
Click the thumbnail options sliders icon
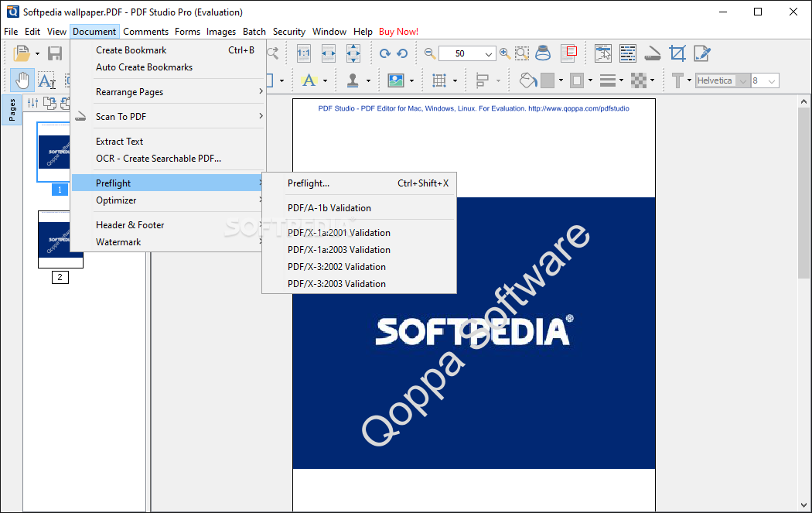coord(32,103)
